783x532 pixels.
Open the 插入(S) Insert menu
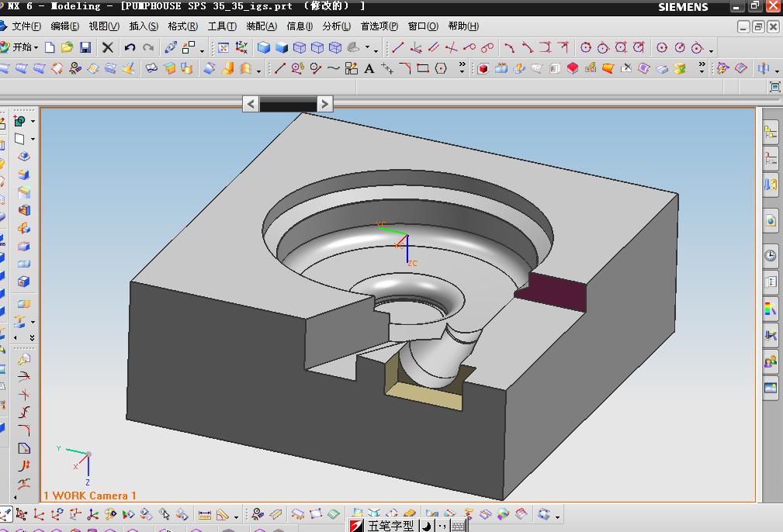pyautogui.click(x=144, y=26)
